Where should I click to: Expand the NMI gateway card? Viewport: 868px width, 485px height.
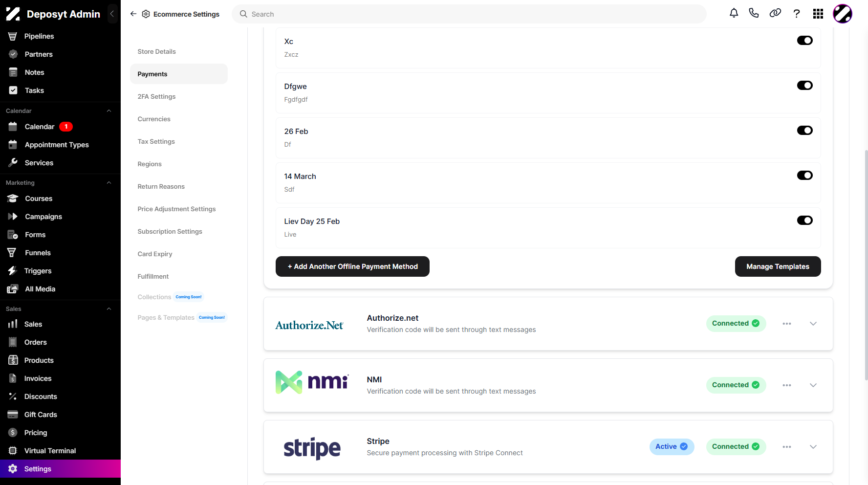pyautogui.click(x=813, y=385)
